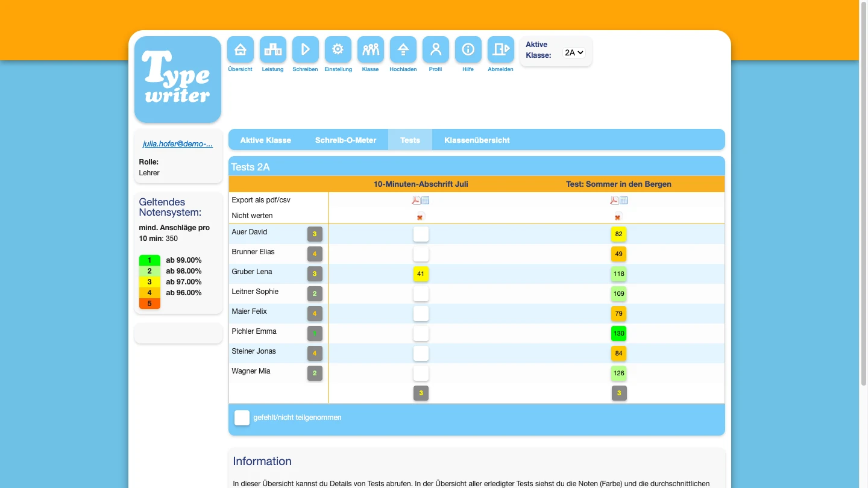Screen dimensions: 868x488
Task: Open Brunner Elias's score 49 cell
Action: [x=619, y=254]
